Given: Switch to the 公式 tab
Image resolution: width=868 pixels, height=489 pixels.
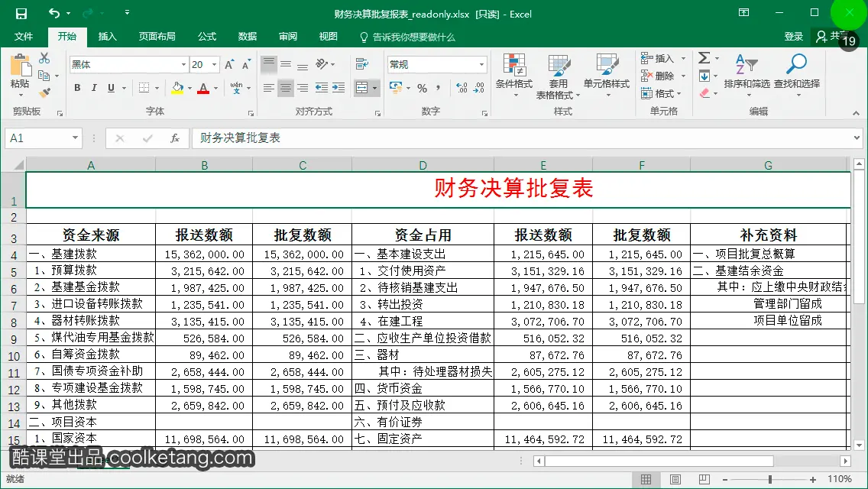Looking at the screenshot, I should [x=207, y=37].
